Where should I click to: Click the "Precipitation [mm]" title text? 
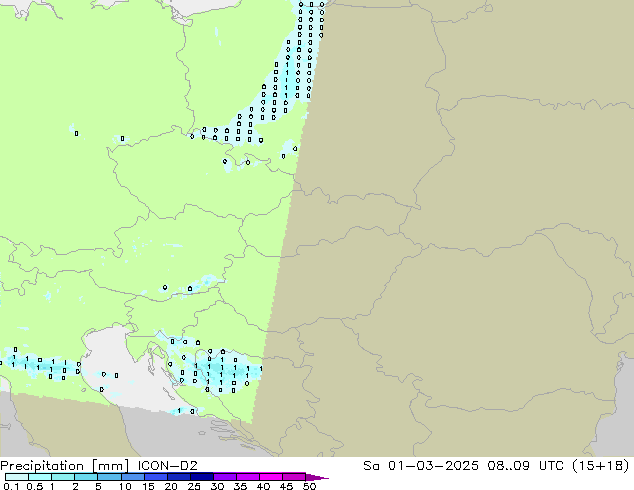click(x=65, y=466)
